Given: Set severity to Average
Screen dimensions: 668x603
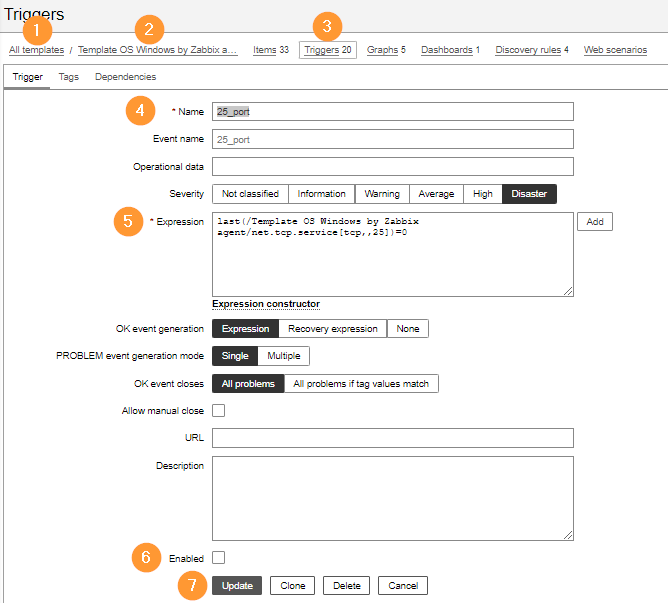Looking at the screenshot, I should [436, 194].
